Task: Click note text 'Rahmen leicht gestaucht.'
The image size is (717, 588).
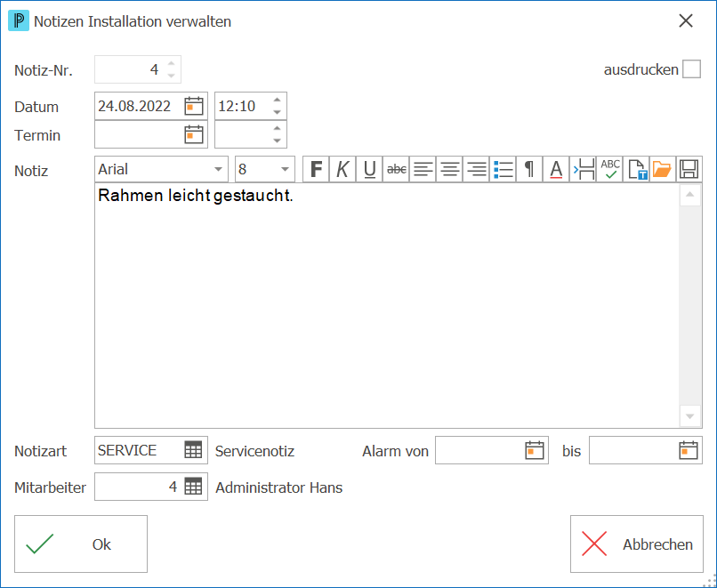Action: (196, 196)
